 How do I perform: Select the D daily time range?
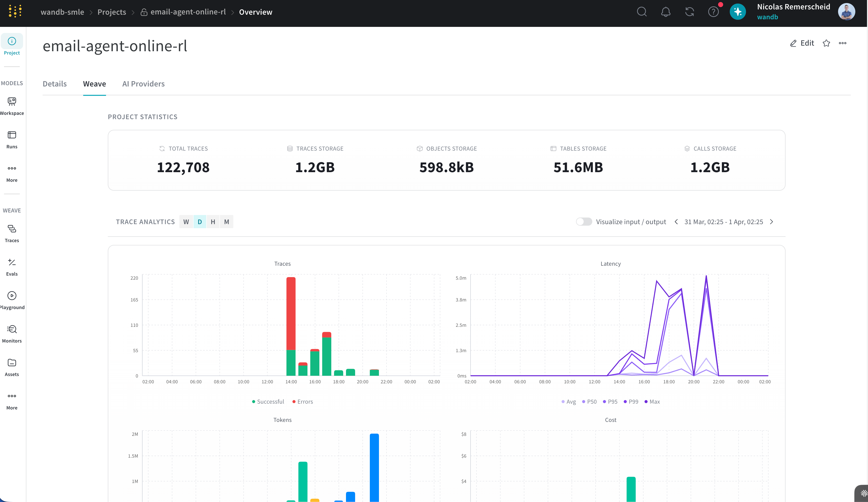(x=200, y=222)
